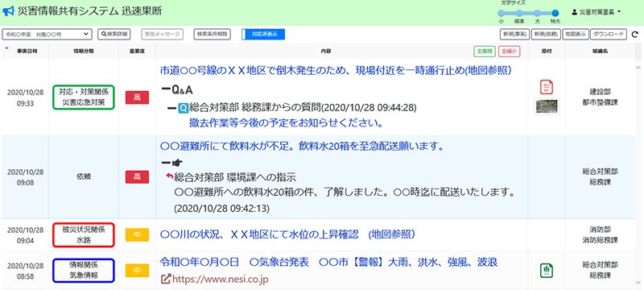Viewport: 644px width, 290px height.
Task: Click the 情報関係 気象情報 category tag
Action: (84, 271)
